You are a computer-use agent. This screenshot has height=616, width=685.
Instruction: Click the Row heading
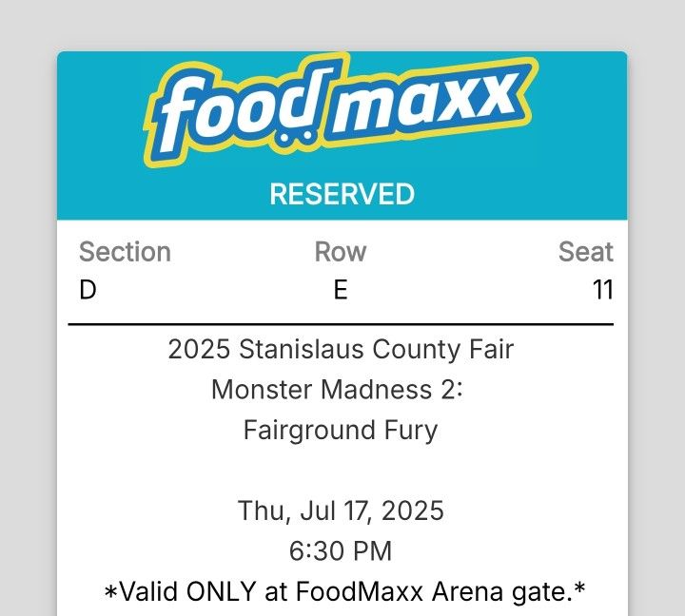(x=341, y=252)
